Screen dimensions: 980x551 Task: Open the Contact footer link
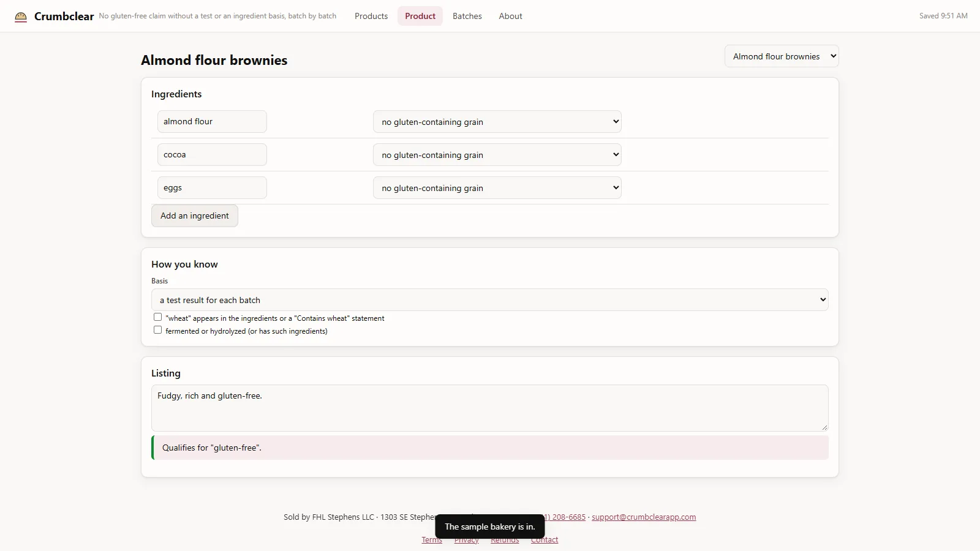click(x=545, y=539)
